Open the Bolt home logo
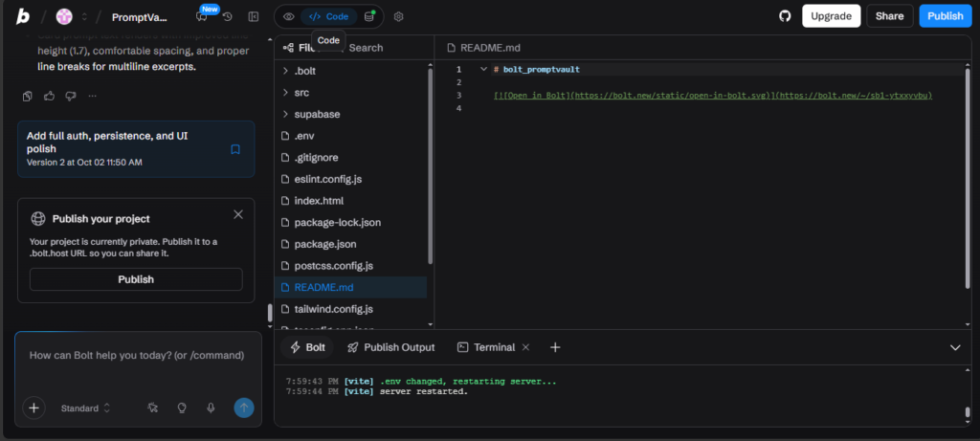Image resolution: width=980 pixels, height=441 pixels. pos(23,16)
